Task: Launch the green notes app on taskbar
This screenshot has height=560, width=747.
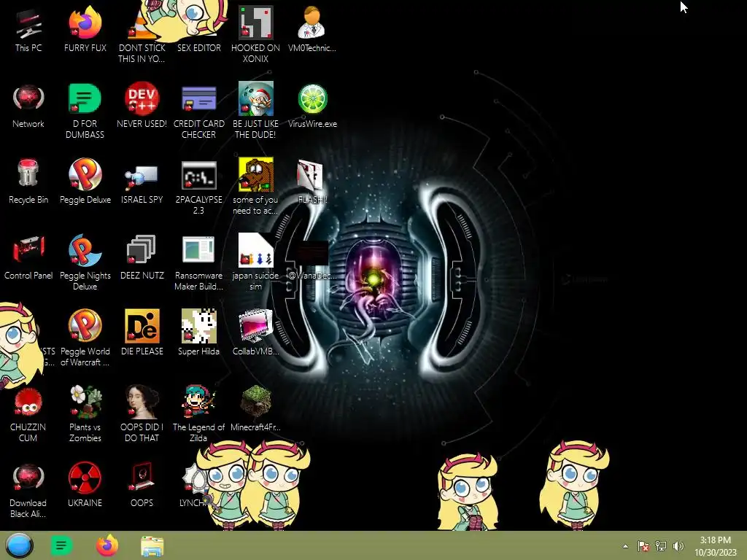Action: pyautogui.click(x=61, y=545)
